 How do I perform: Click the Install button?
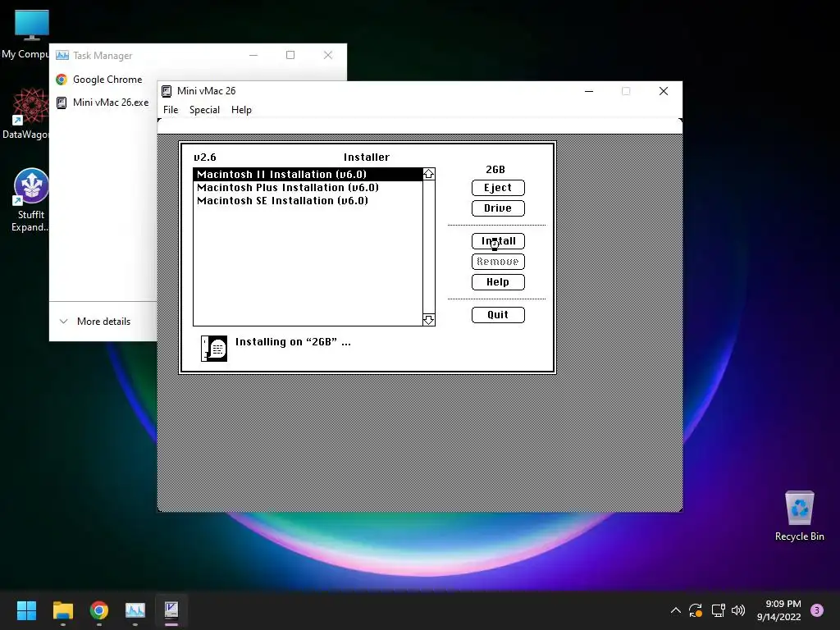(x=498, y=241)
